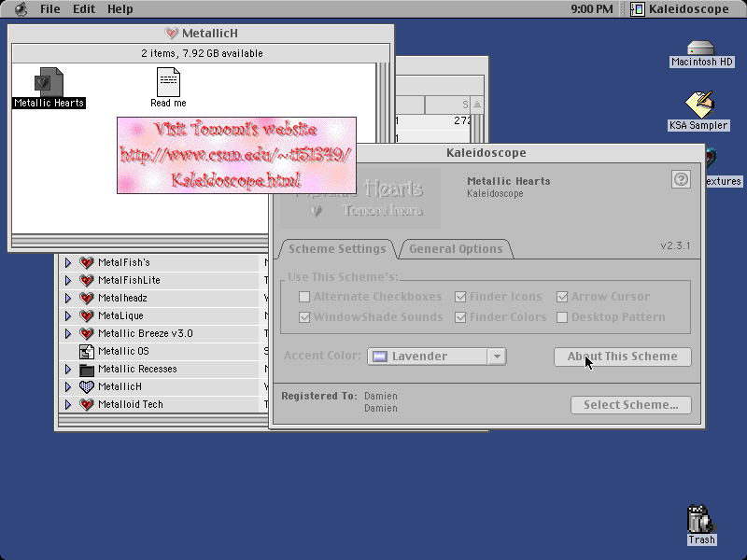Viewport: 747px width, 560px height.
Task: Select the Read me document icon
Action: [168, 82]
